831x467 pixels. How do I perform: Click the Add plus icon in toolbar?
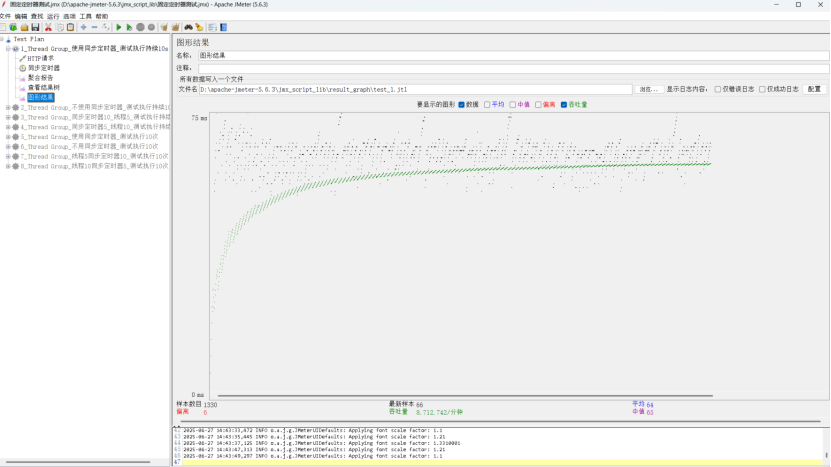pos(83,27)
